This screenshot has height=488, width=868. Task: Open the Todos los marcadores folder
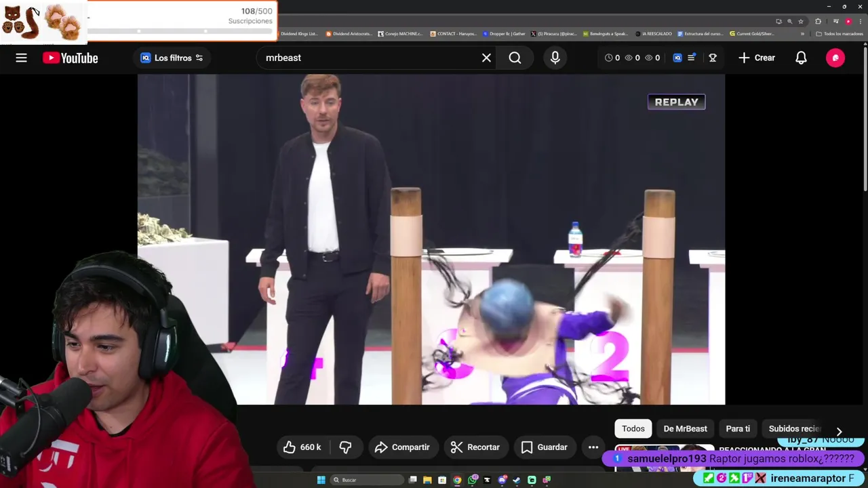840,33
